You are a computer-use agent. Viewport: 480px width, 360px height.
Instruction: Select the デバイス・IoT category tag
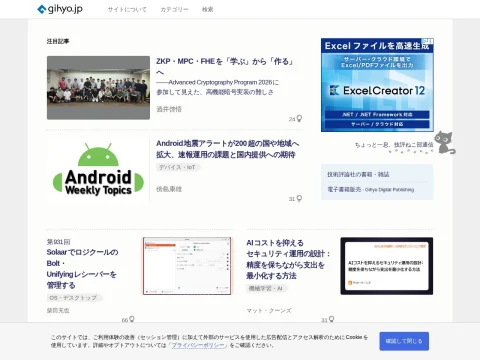(x=177, y=167)
